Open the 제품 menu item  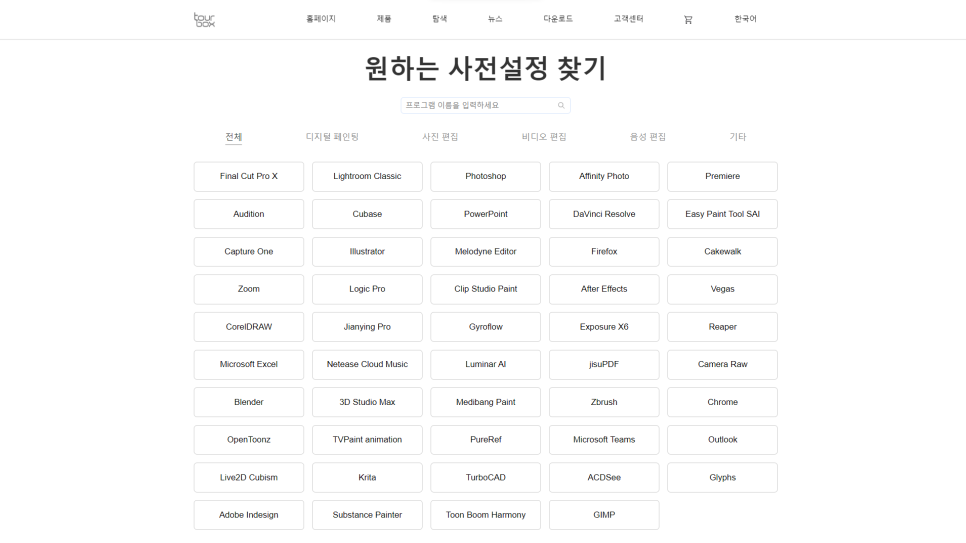click(x=384, y=19)
